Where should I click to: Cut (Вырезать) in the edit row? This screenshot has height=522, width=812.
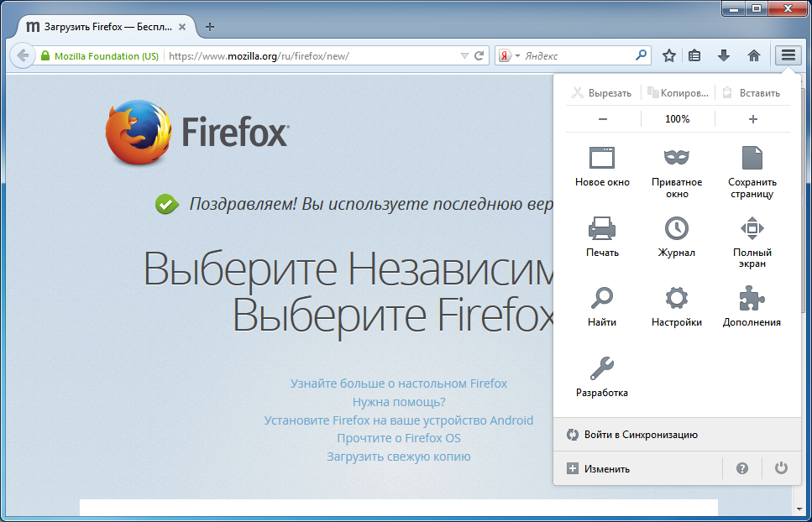602,93
